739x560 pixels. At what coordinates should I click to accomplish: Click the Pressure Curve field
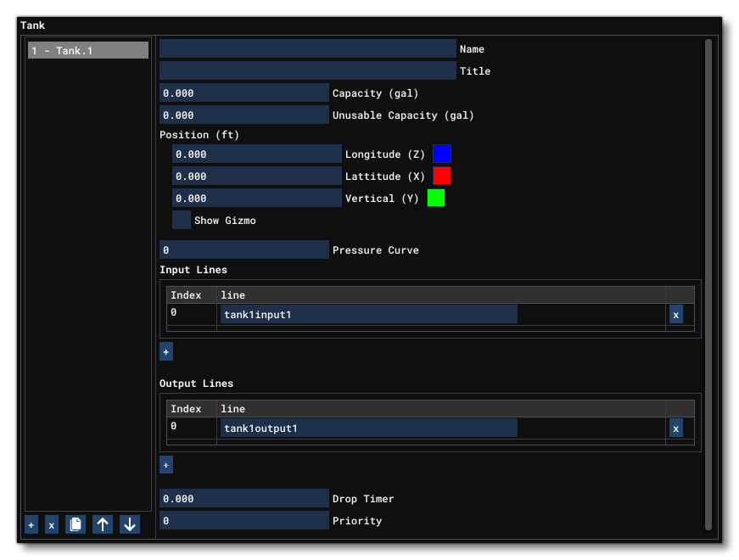244,250
